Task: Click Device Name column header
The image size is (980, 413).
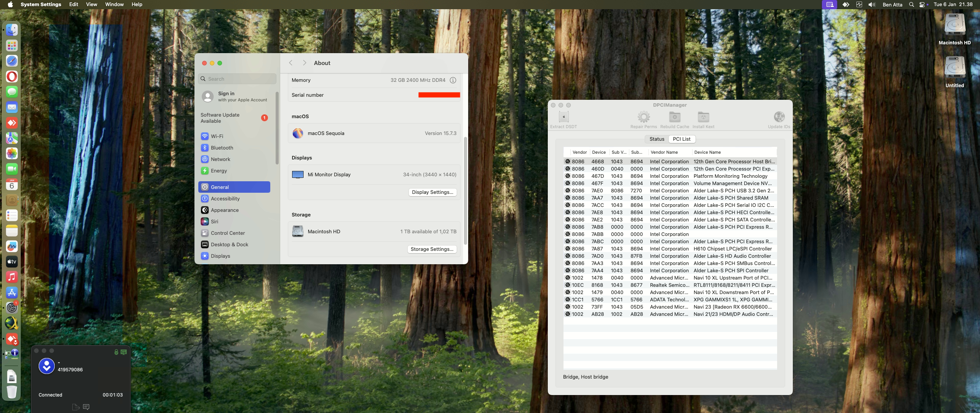Action: pyautogui.click(x=735, y=152)
